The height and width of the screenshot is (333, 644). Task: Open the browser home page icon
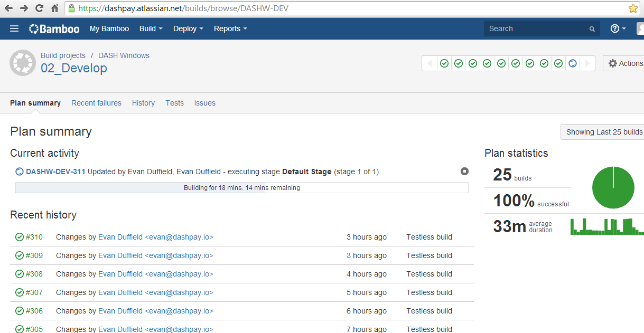click(x=54, y=8)
